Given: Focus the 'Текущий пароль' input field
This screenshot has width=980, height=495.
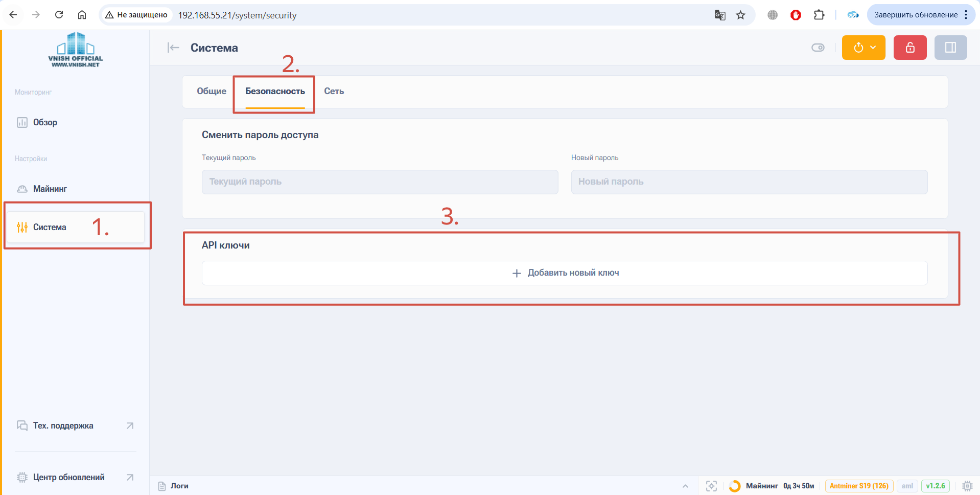Looking at the screenshot, I should point(380,182).
